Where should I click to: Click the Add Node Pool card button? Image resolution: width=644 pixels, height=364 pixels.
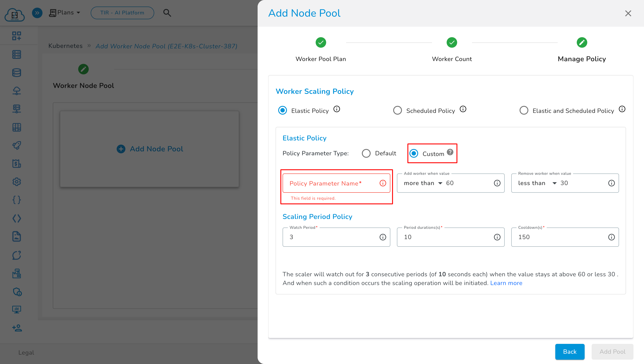pyautogui.click(x=150, y=149)
